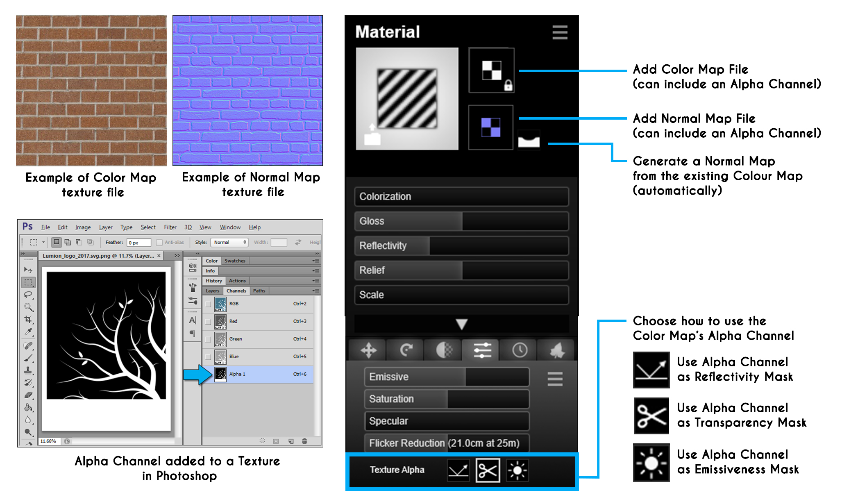Select the Emissiveness Mask sun icon
842x504 pixels.
(517, 470)
